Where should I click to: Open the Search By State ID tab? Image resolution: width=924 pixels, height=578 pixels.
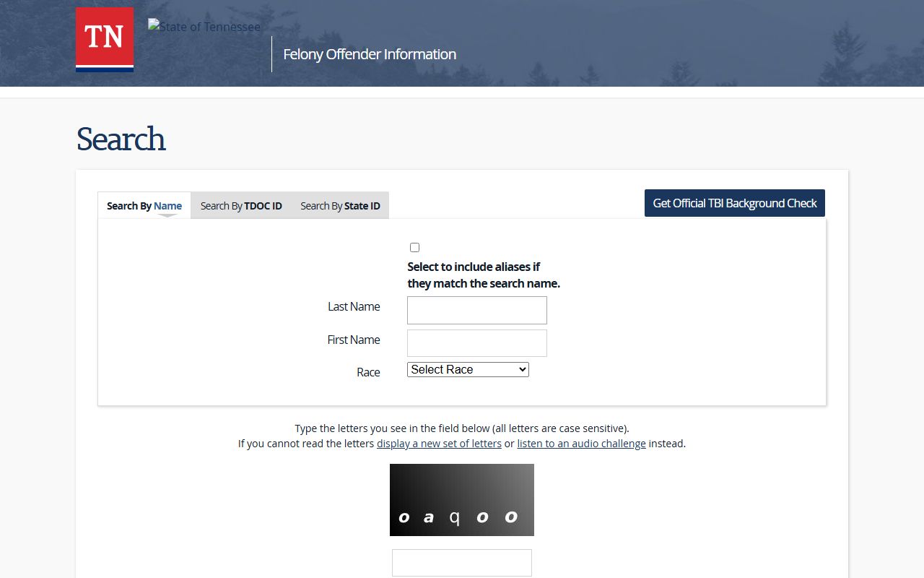tap(340, 206)
